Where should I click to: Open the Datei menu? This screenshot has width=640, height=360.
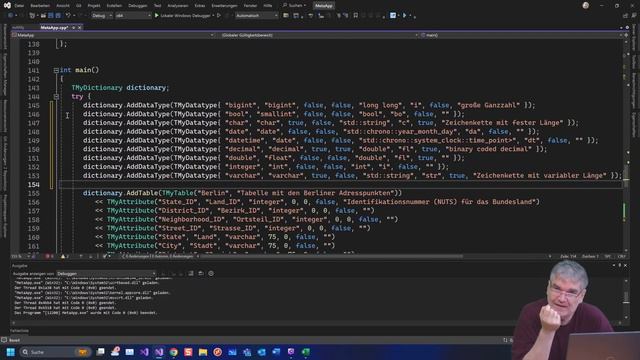pyautogui.click(x=19, y=6)
